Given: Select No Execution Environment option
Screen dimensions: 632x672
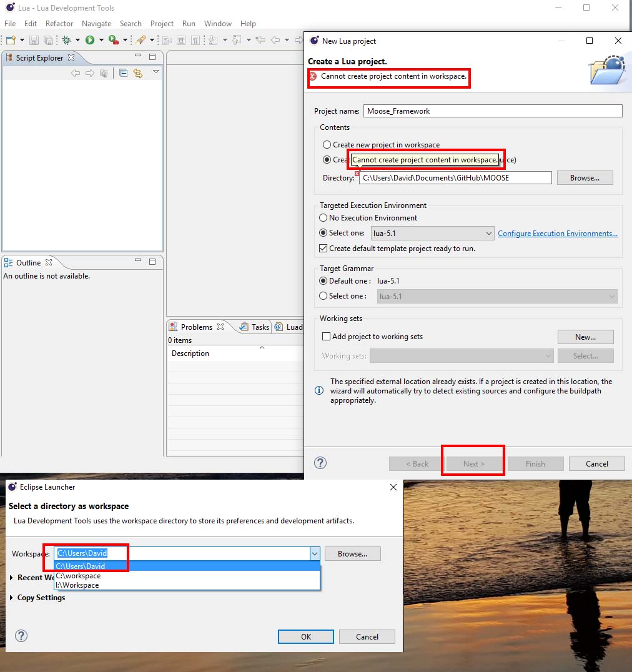Looking at the screenshot, I should click(323, 218).
